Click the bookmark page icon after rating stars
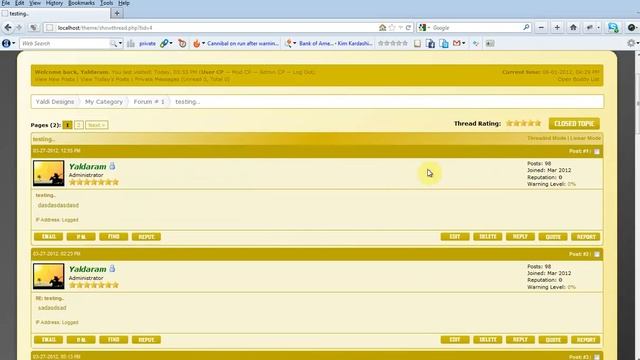Image resolution: width=640 pixels, height=360 pixels. pos(417,43)
